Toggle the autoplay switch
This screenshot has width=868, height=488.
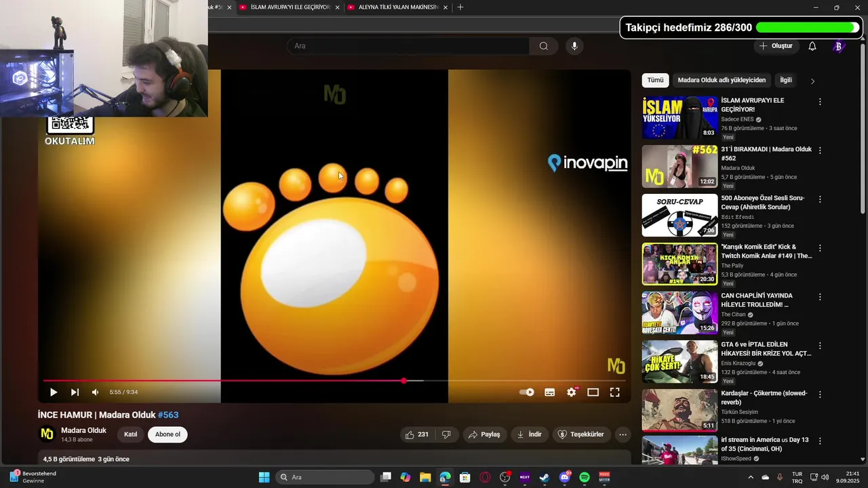[x=526, y=392]
